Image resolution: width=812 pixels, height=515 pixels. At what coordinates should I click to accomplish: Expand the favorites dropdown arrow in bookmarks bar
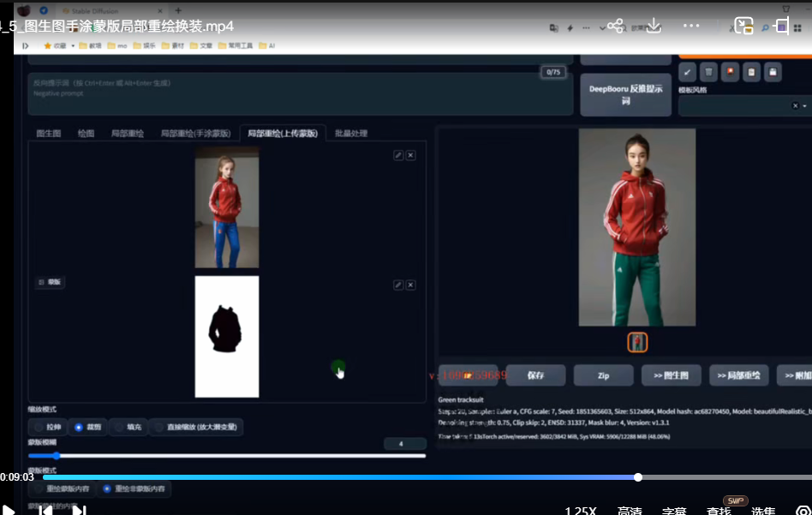pyautogui.click(x=73, y=45)
